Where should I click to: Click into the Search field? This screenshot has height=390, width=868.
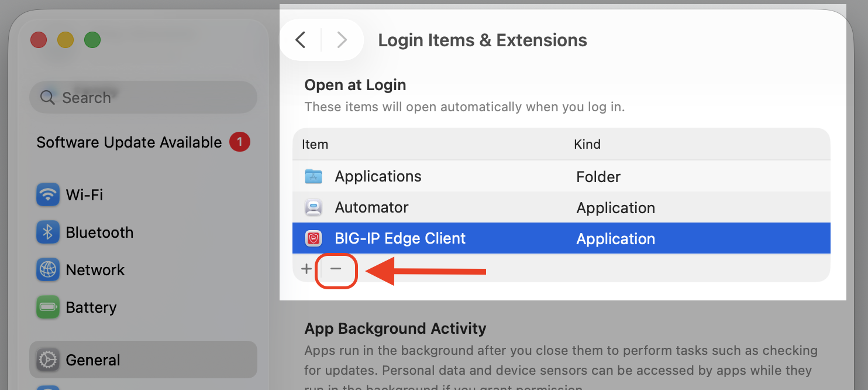click(143, 97)
